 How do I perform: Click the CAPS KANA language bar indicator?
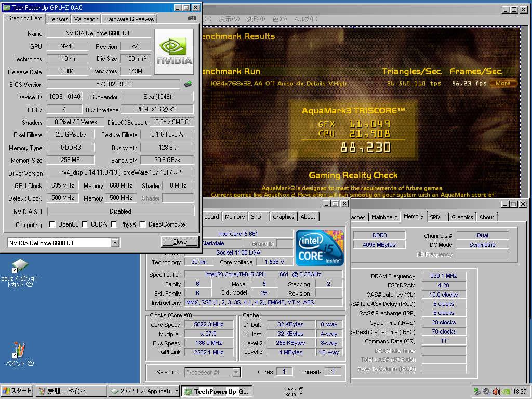point(294,392)
